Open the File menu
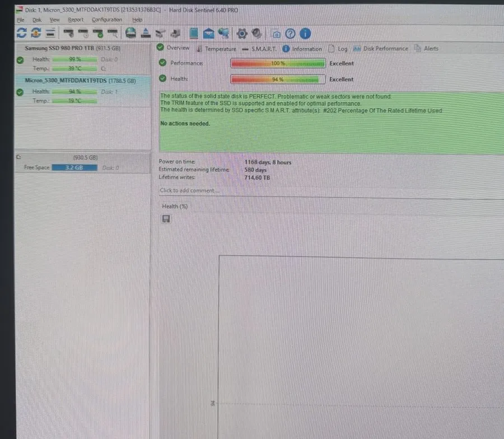The width and height of the screenshot is (504, 439). (21, 20)
